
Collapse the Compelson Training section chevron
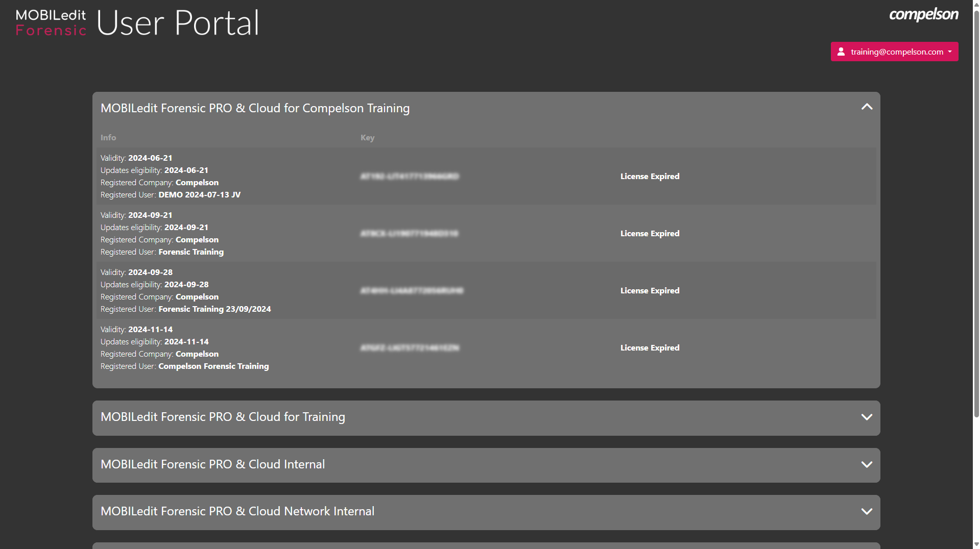(867, 107)
